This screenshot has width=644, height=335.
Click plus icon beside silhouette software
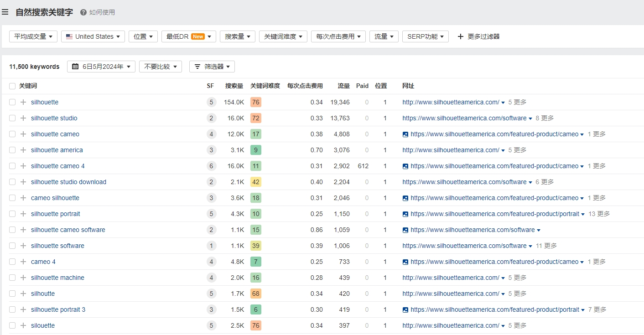pyautogui.click(x=23, y=246)
